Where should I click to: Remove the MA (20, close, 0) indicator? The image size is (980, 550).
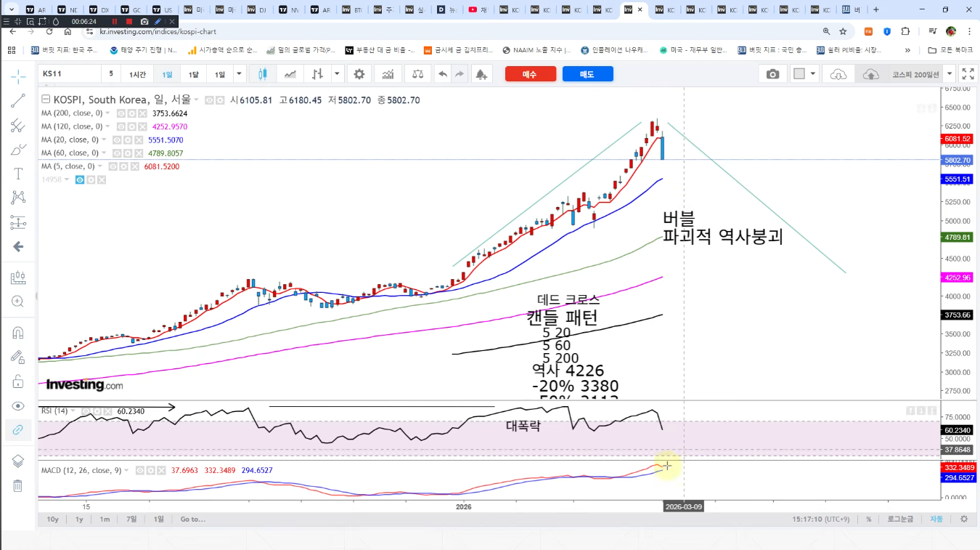(x=137, y=139)
